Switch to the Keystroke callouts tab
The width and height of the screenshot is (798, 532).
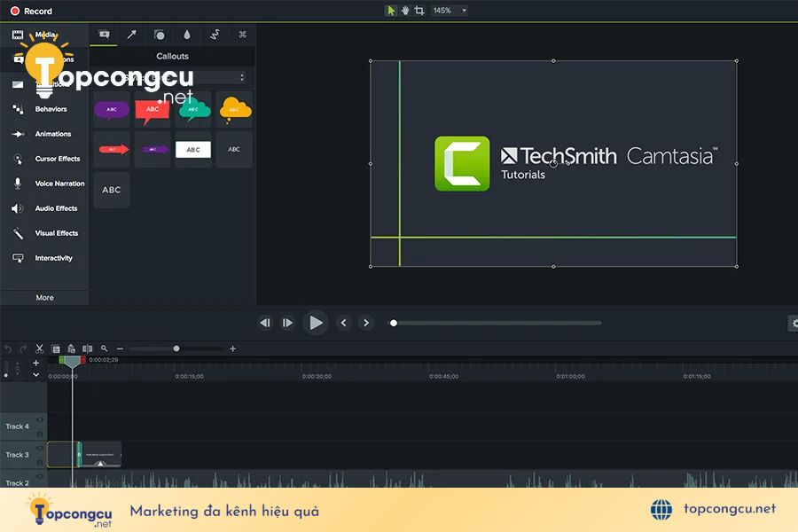242,35
